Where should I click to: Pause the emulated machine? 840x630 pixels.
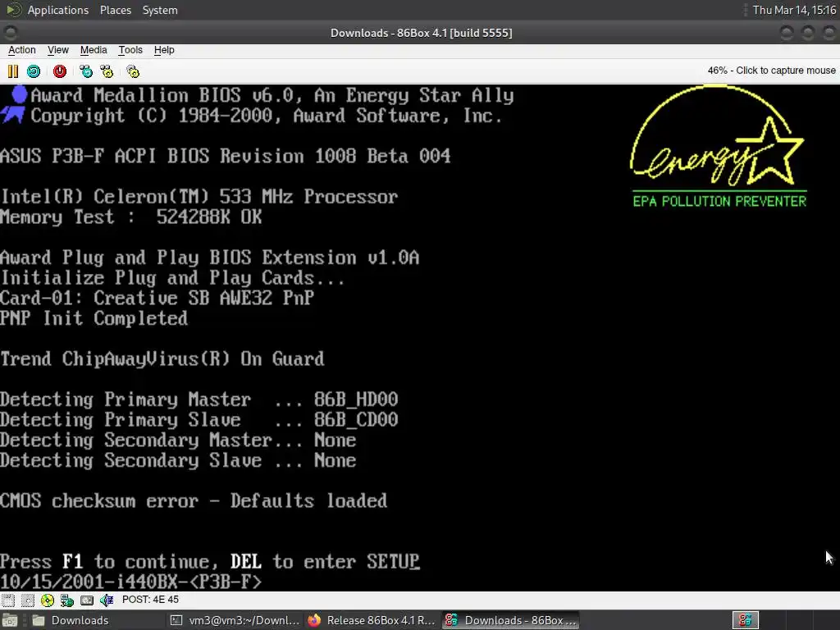(13, 71)
